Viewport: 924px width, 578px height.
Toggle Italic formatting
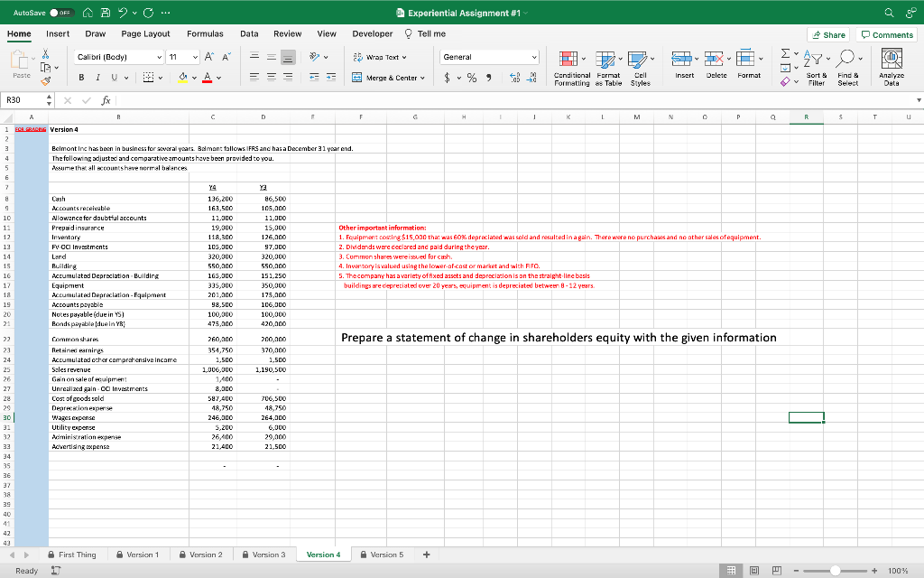[97, 78]
